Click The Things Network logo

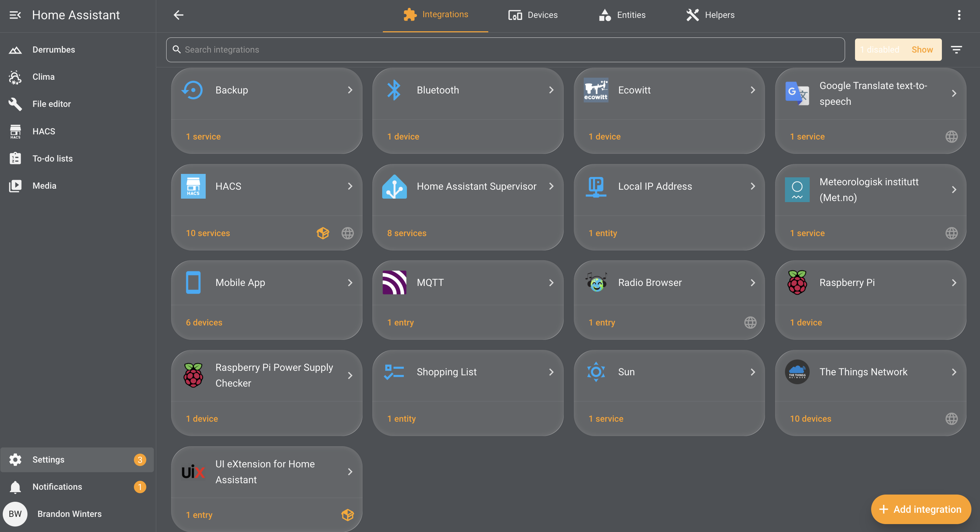[x=797, y=372]
